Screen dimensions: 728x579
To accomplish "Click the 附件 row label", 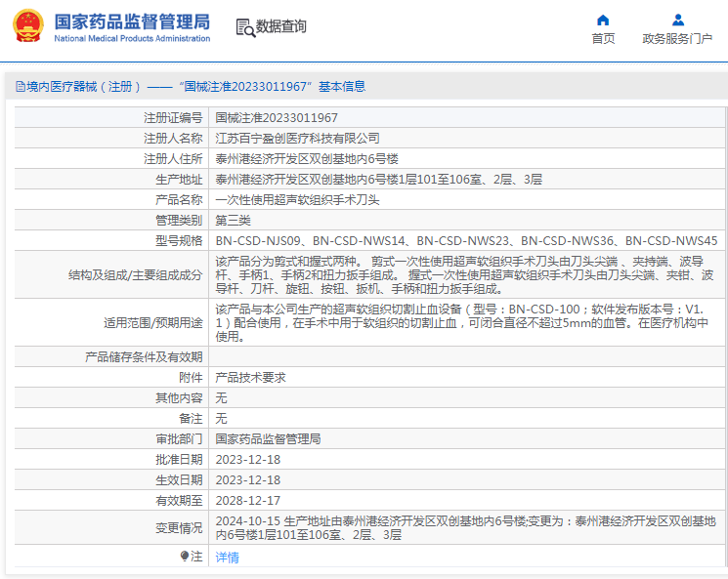I will pos(191,378).
